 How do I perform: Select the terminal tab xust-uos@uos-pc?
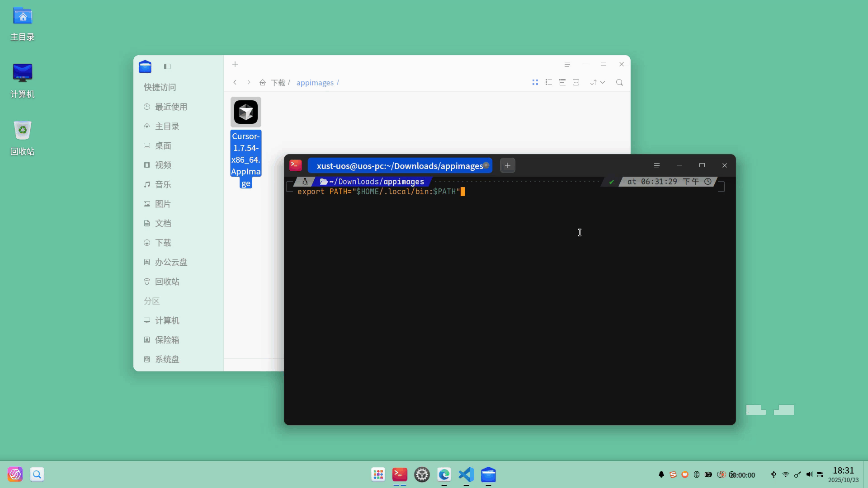coord(400,166)
